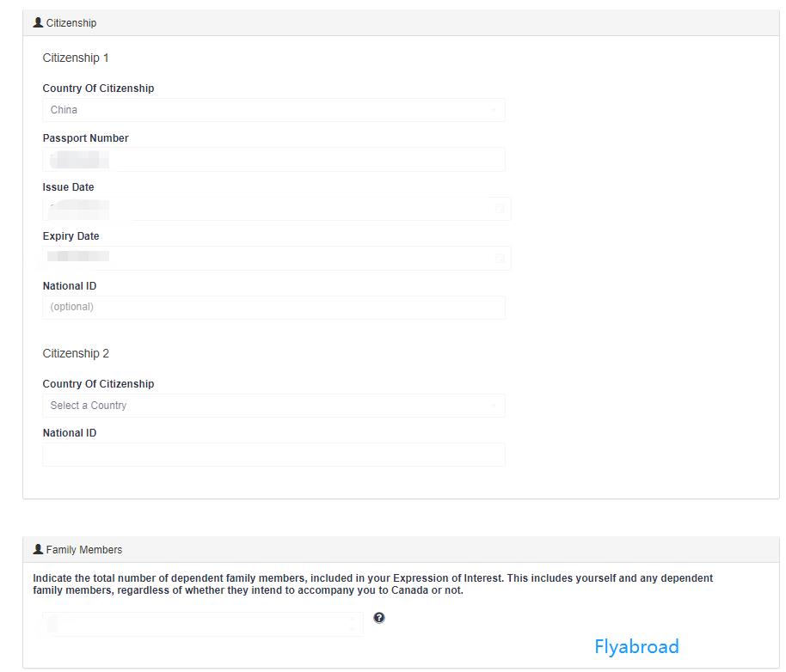This screenshot has width=786, height=672.
Task: Click the Family Members person icon
Action: [x=38, y=549]
